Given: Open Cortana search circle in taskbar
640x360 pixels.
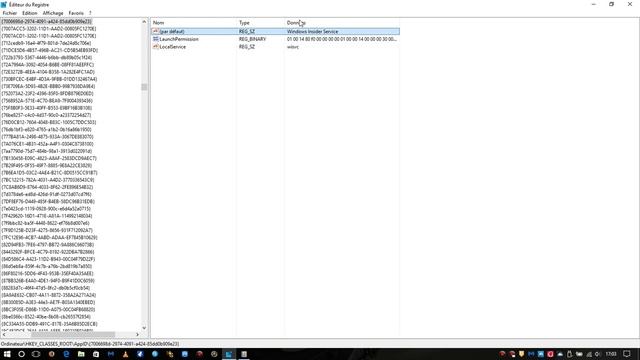Looking at the screenshot, I should pos(22,354).
